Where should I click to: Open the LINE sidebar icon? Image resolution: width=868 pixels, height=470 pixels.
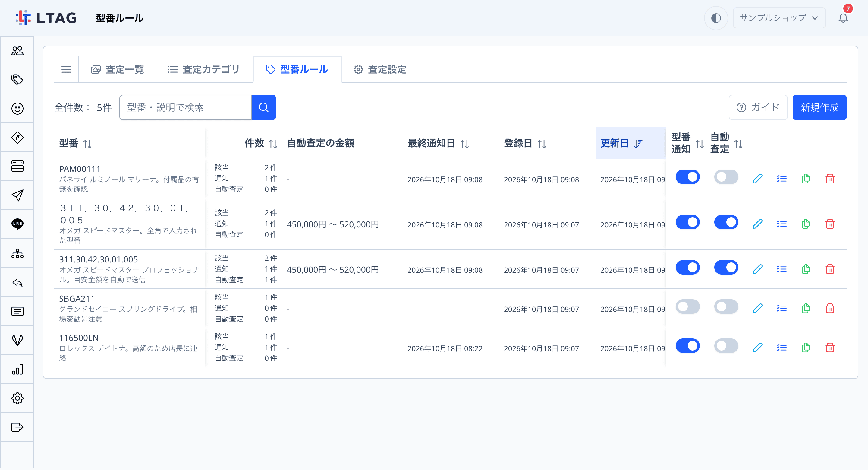click(x=17, y=224)
